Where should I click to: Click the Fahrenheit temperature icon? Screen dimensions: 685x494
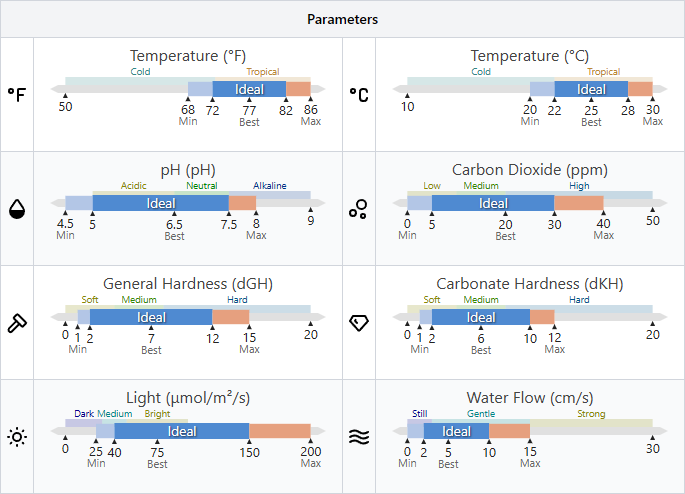pyautogui.click(x=17, y=94)
